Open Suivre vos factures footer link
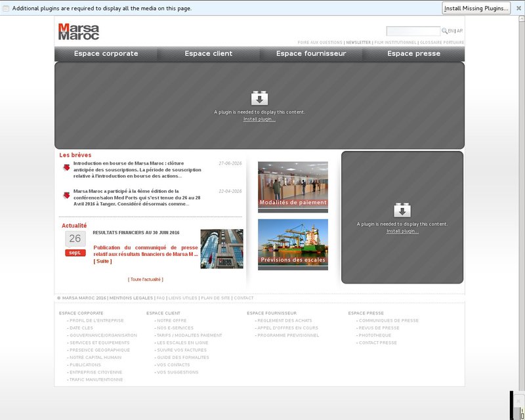This screenshot has width=525, height=420. [x=182, y=350]
